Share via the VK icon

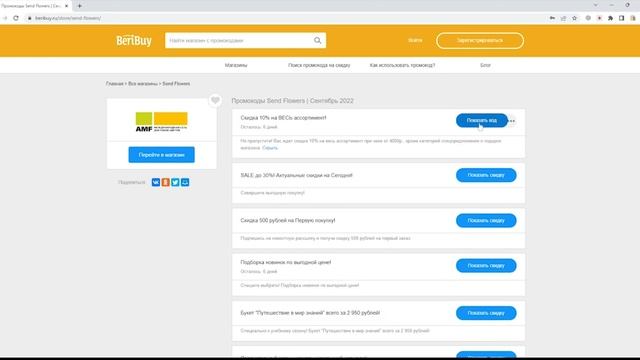[x=156, y=182]
